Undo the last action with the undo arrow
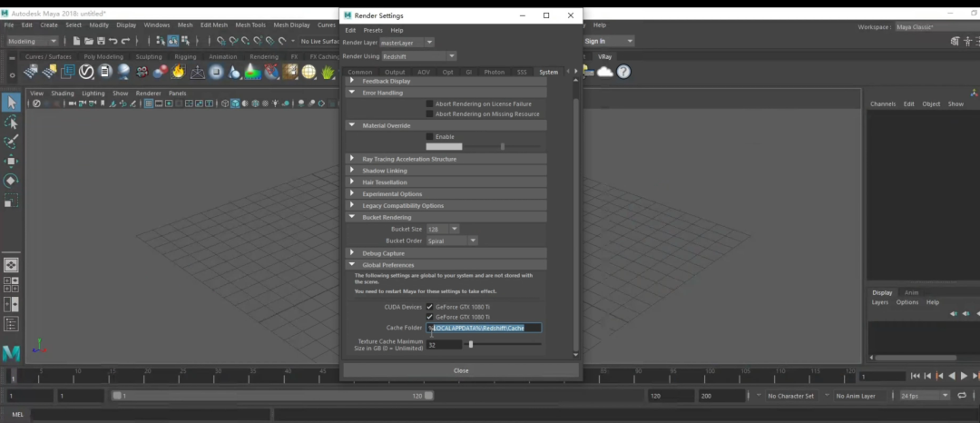This screenshot has width=980, height=423. [x=113, y=41]
